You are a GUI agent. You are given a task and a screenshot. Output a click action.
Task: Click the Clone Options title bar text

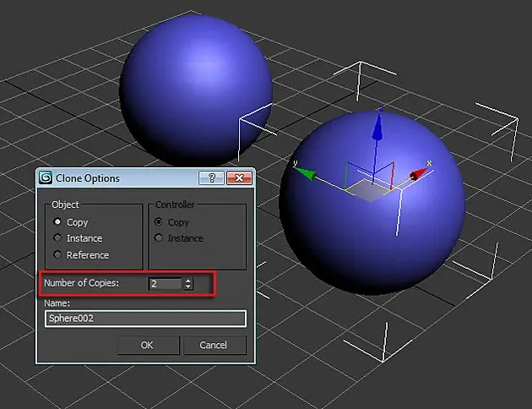pos(88,178)
